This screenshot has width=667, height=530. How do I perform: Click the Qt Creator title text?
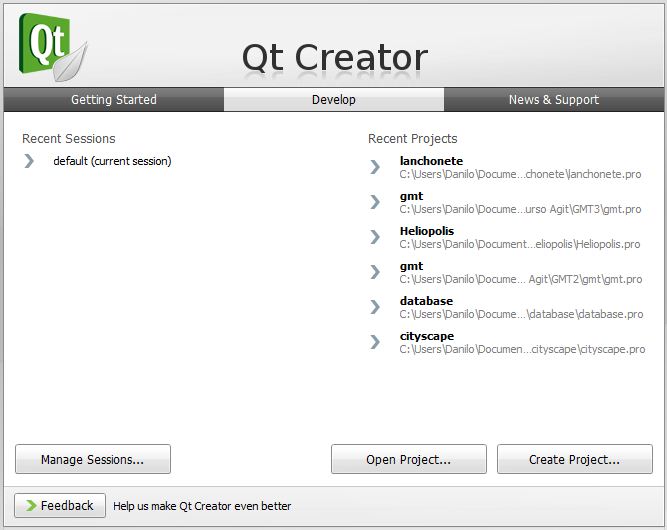coord(335,57)
